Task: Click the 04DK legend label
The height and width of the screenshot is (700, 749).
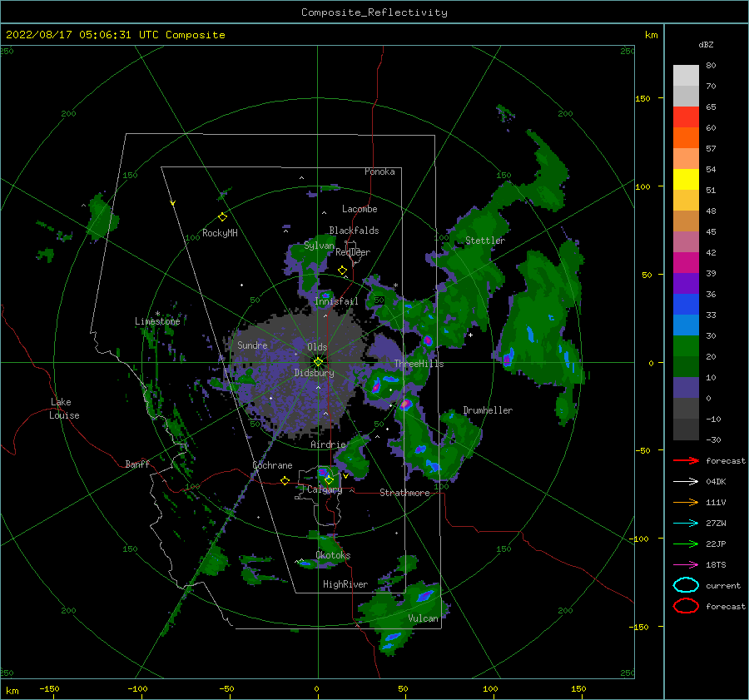Action: click(x=716, y=482)
